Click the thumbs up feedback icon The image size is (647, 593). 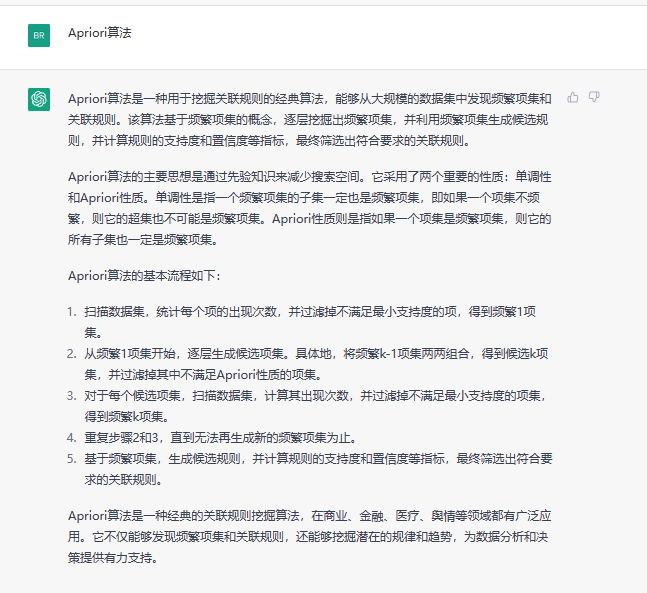[573, 97]
